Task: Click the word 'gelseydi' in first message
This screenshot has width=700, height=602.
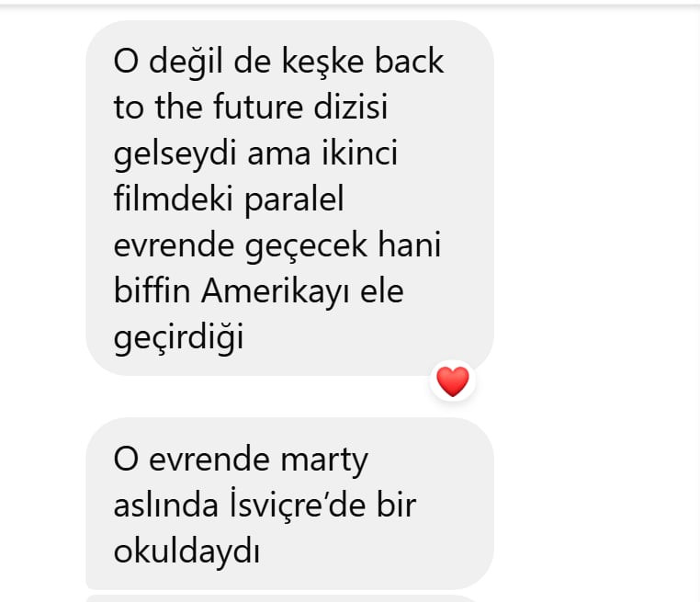Action: tap(175, 153)
